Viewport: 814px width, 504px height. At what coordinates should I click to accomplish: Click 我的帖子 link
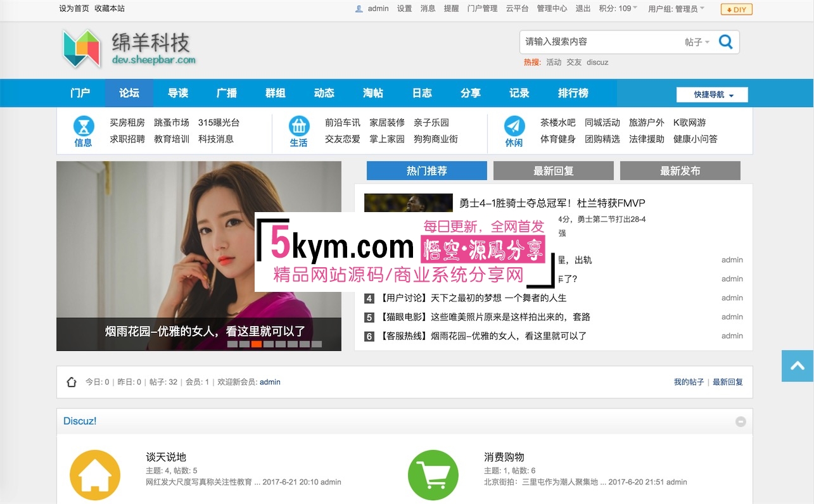coord(689,382)
